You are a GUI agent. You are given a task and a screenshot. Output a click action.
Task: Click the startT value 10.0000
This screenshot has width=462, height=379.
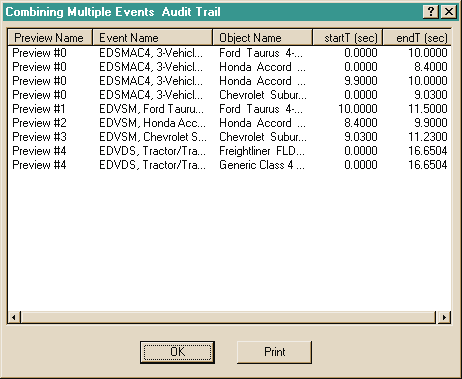(358, 109)
